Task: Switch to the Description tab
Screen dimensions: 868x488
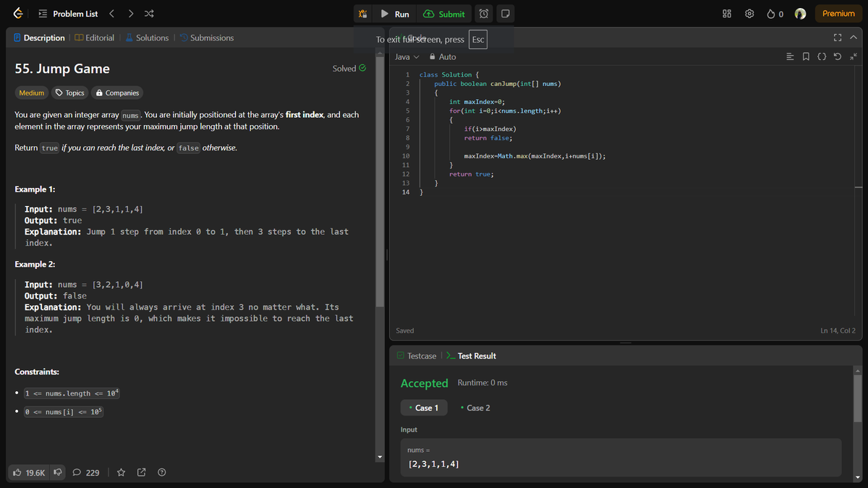Action: coord(39,38)
